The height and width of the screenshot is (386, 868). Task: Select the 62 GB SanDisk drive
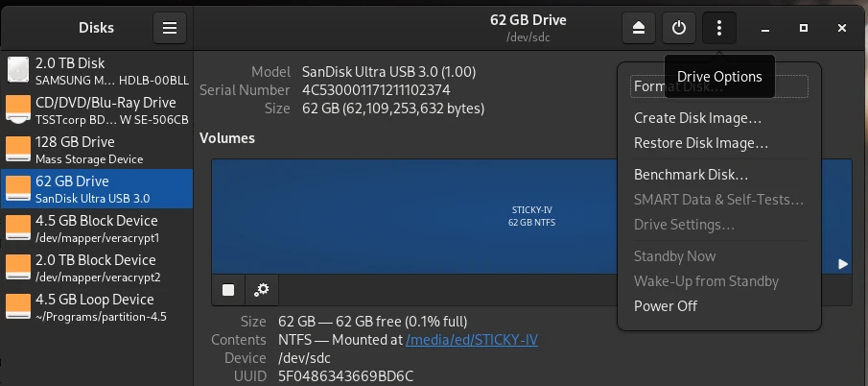coord(97,189)
